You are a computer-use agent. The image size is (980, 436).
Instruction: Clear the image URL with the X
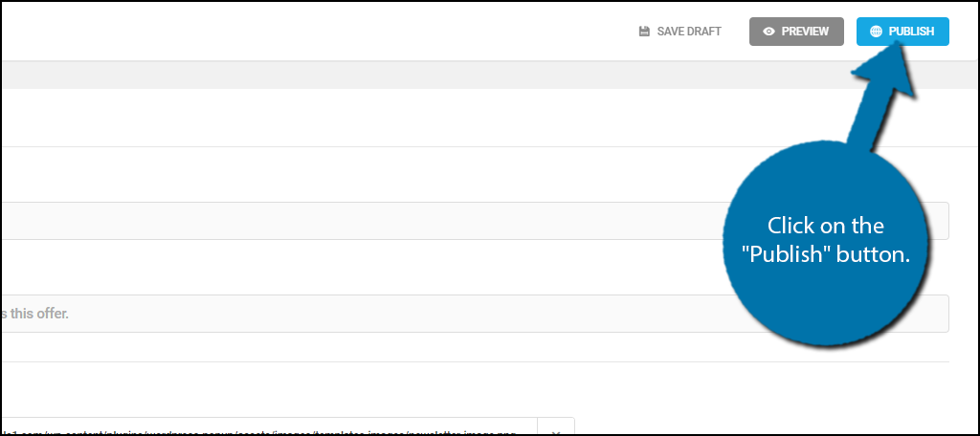(555, 431)
